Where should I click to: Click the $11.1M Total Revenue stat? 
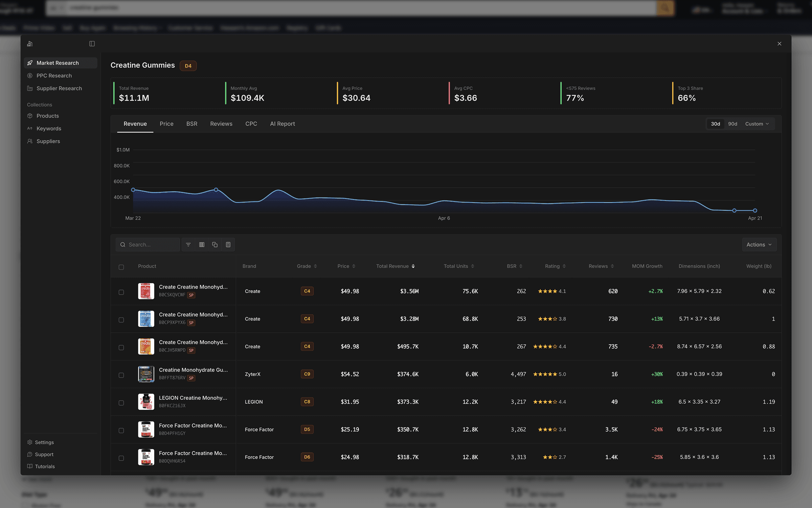(x=134, y=98)
